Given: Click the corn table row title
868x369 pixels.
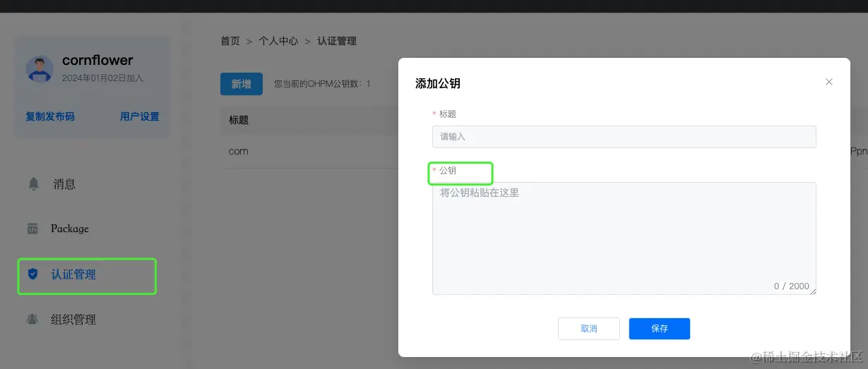Looking at the screenshot, I should pyautogui.click(x=239, y=151).
